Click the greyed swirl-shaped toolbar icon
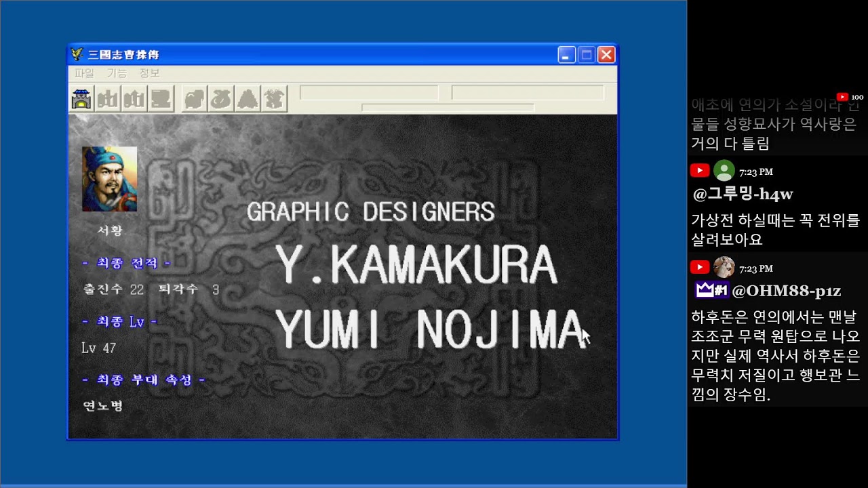Viewport: 868px width, 488px height. click(221, 99)
